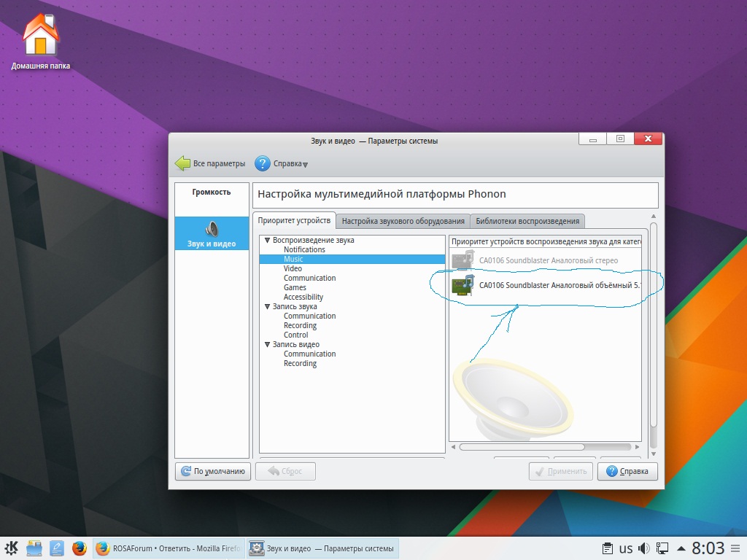Open text editor icon in taskbar

point(57,548)
